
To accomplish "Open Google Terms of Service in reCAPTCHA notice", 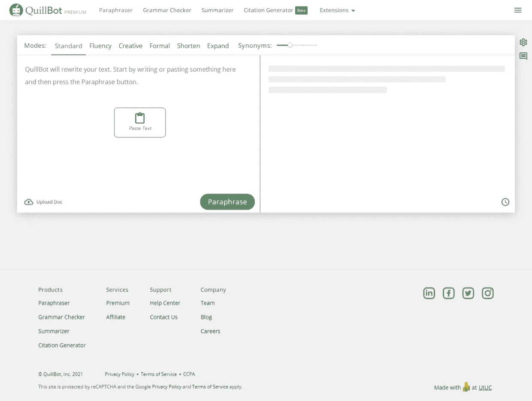I will (210, 387).
